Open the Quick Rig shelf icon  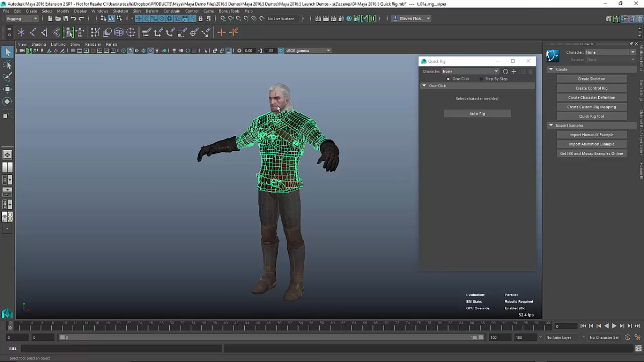tap(68, 32)
